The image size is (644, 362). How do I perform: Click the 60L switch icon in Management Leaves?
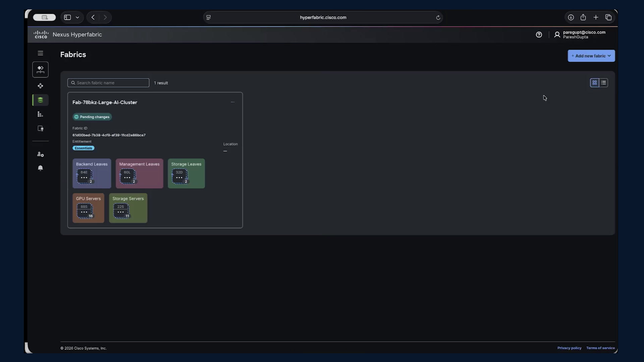[127, 176]
